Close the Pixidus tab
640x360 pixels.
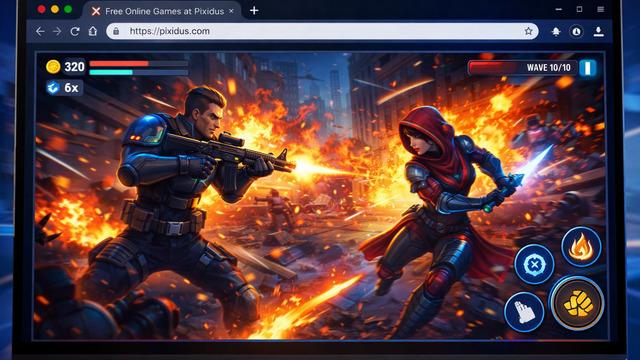(x=231, y=11)
